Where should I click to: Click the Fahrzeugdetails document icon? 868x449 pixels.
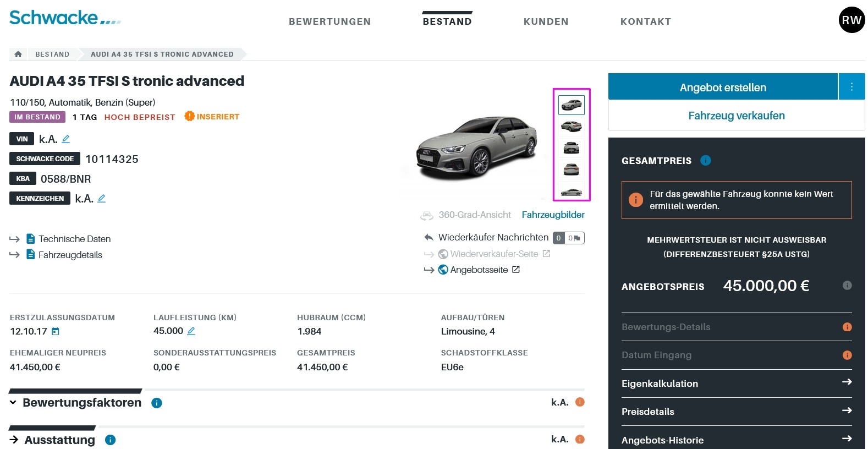[31, 255]
